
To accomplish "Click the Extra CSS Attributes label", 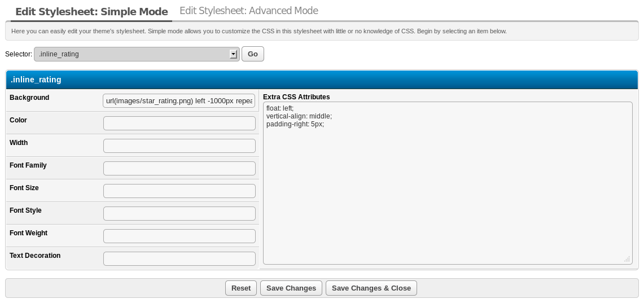I will click(x=296, y=97).
